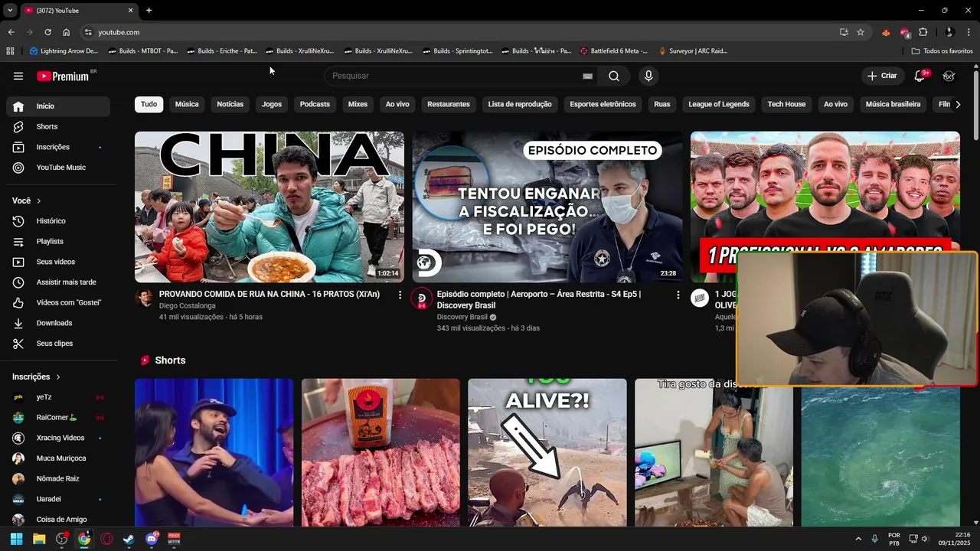The height and width of the screenshot is (551, 980).
Task: Select the Jogos filter chip
Action: (x=272, y=104)
